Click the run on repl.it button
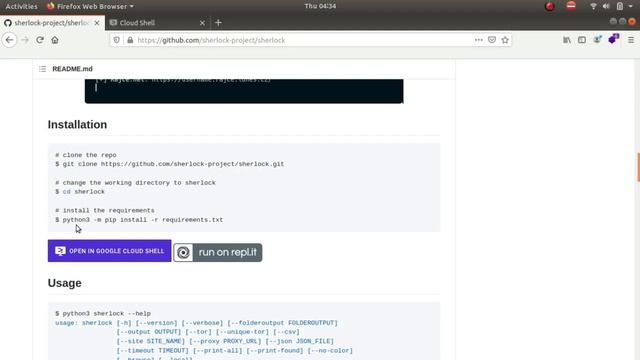This screenshot has height=360, width=640. 218,252
